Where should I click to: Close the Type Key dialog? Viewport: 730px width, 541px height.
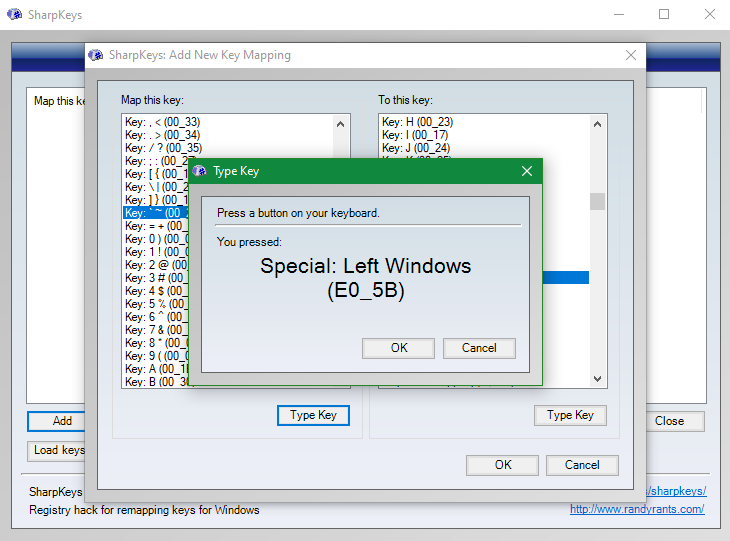527,171
